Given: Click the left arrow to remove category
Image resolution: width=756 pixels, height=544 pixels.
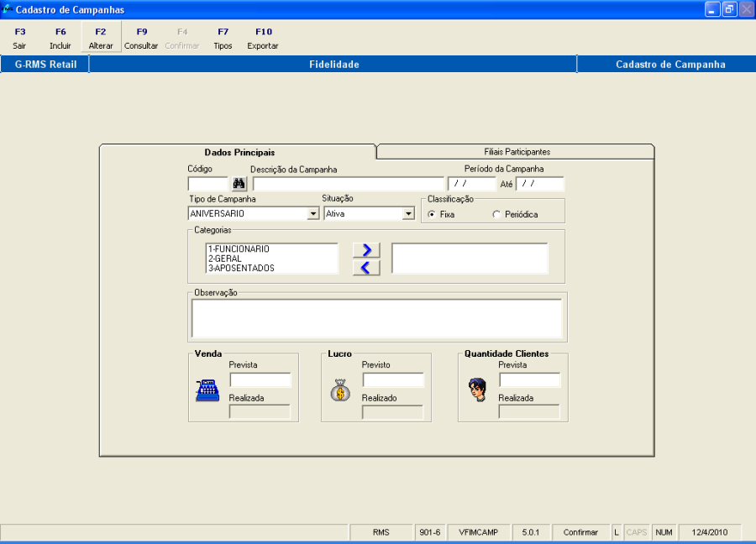Looking at the screenshot, I should click(366, 268).
